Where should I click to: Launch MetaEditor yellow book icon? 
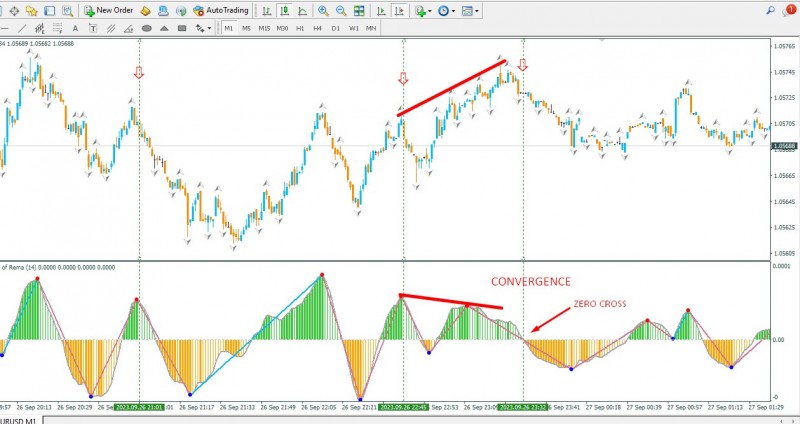(x=145, y=10)
